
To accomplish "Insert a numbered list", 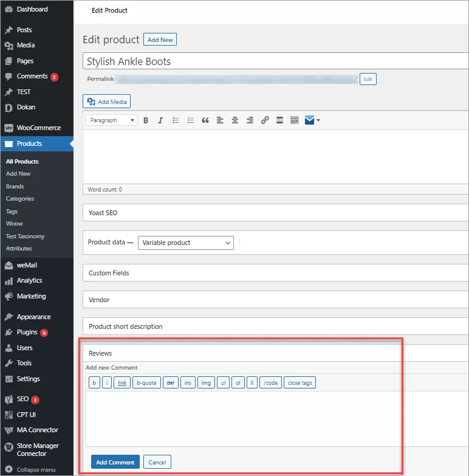I will (190, 120).
